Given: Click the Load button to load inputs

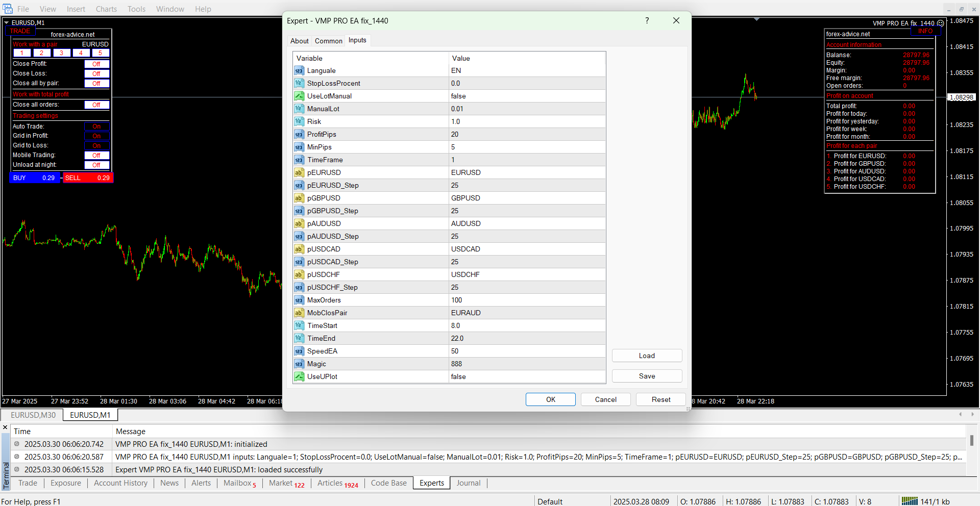Looking at the screenshot, I should pos(647,356).
